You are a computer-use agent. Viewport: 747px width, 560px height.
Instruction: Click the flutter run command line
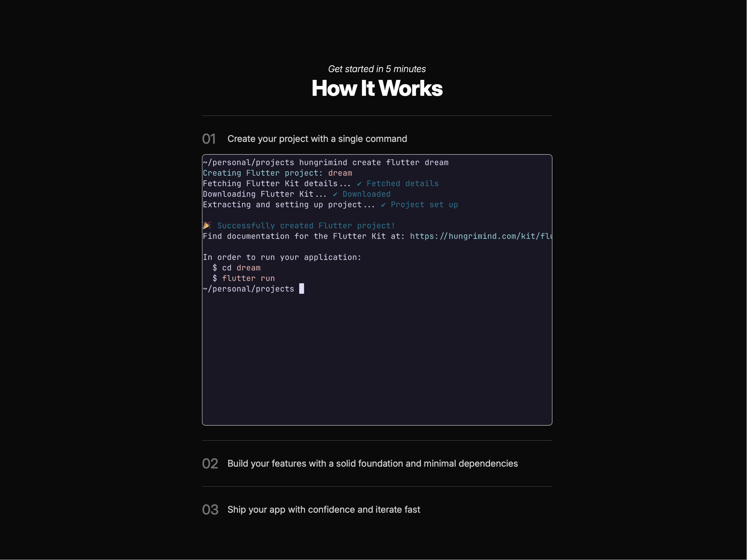(x=248, y=278)
